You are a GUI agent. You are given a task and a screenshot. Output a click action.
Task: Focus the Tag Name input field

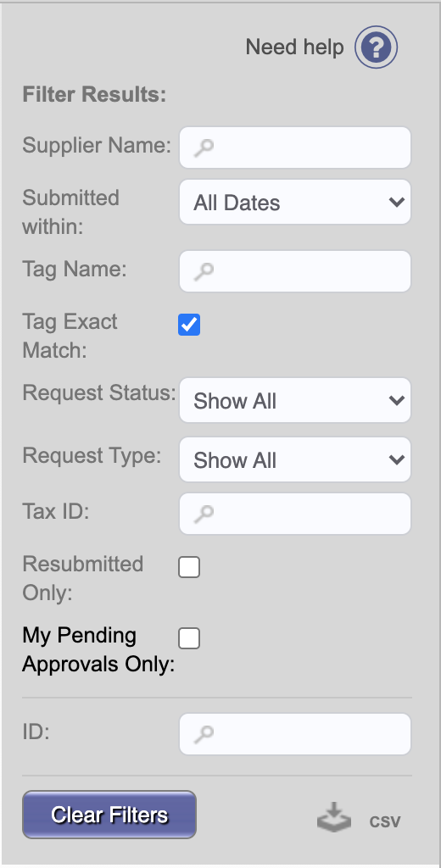[x=295, y=271]
